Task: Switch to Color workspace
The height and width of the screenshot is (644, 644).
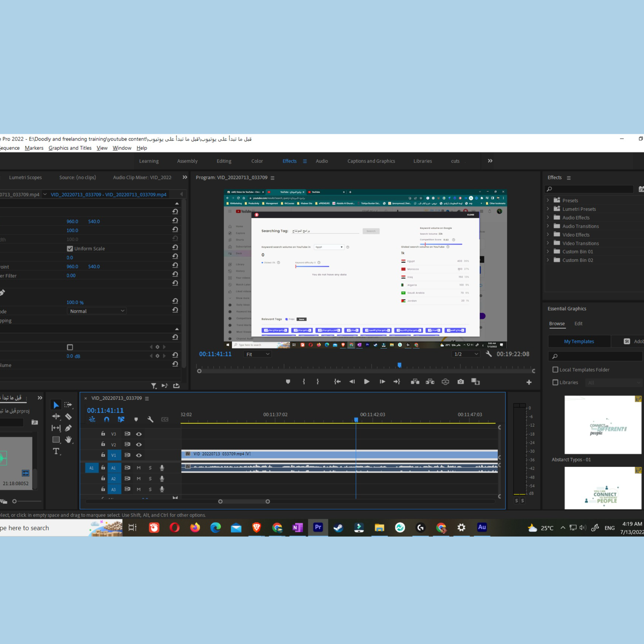Action: 257,161
